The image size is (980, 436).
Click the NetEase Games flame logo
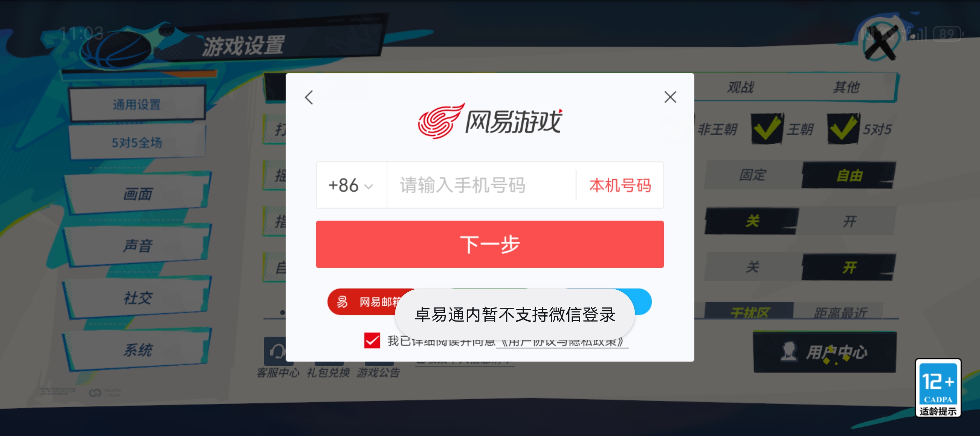tap(441, 121)
